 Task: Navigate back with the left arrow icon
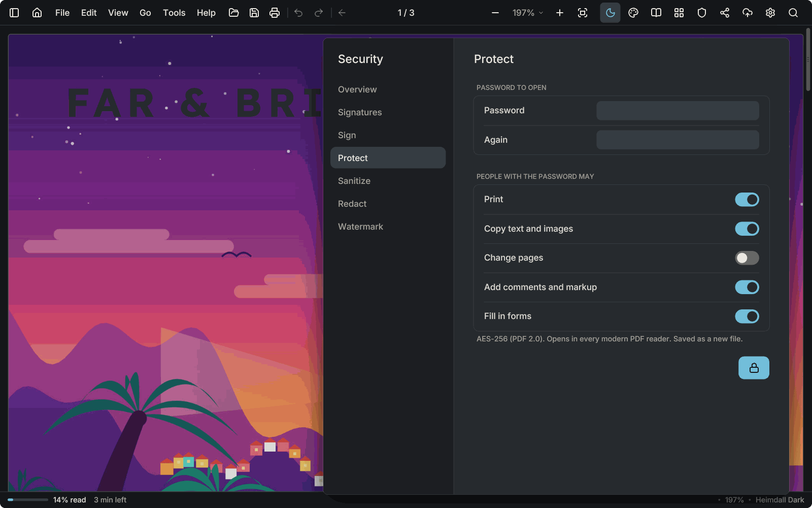(x=342, y=13)
